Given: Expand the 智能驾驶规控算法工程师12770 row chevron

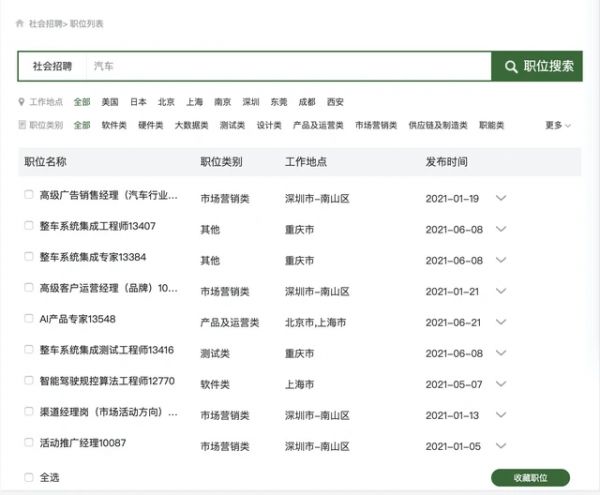Looking at the screenshot, I should pos(501,384).
